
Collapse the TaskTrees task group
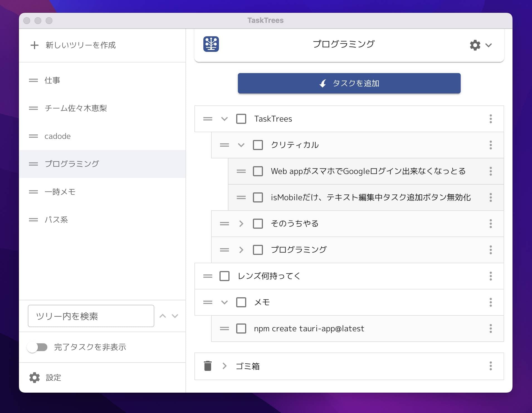point(224,119)
